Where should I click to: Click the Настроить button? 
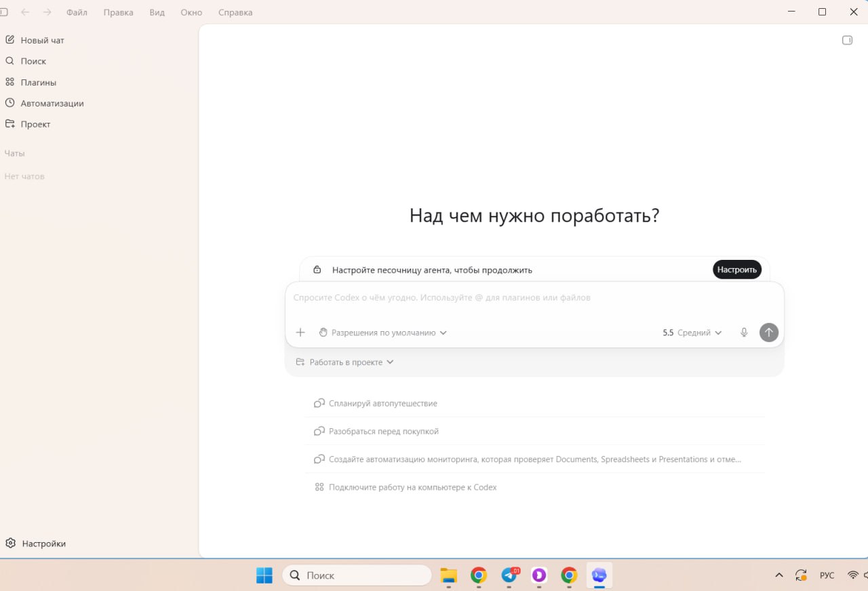pos(736,269)
